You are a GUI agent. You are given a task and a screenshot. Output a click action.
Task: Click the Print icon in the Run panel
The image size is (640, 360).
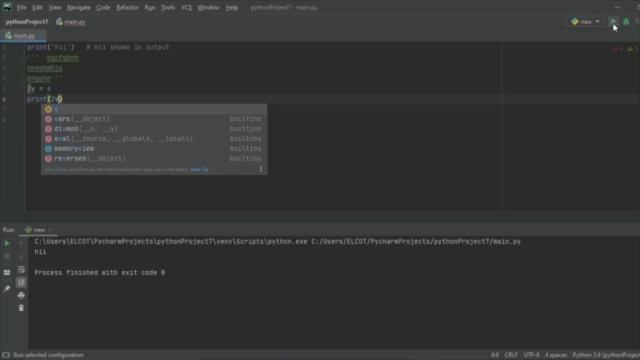coord(21,295)
